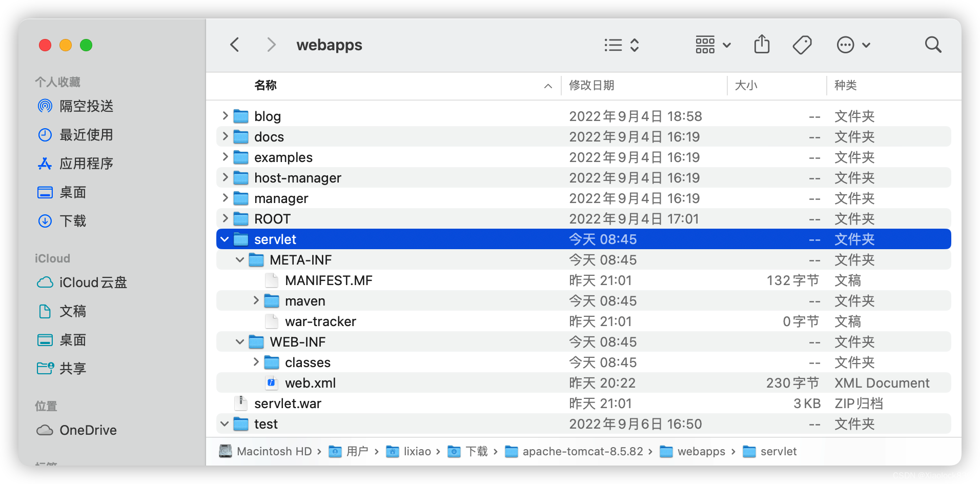Viewport: 980px width, 484px height.
Task: Sort by 种类 column header
Action: (845, 86)
